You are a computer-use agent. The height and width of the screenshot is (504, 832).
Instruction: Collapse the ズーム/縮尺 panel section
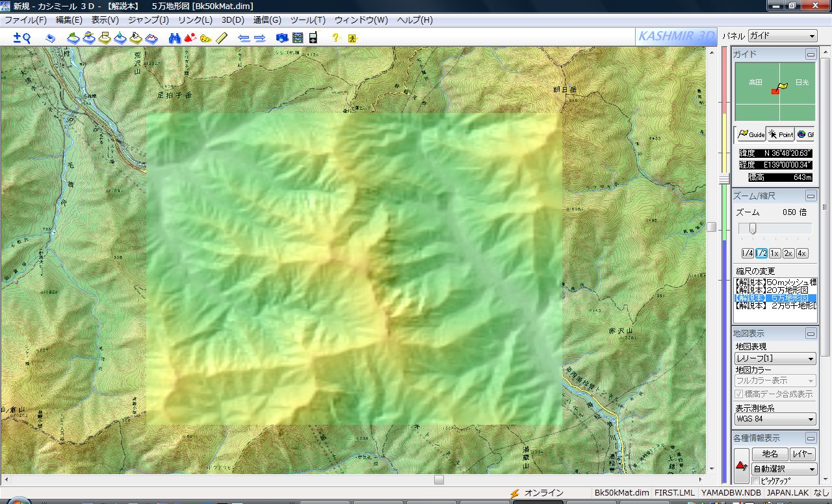pyautogui.click(x=811, y=195)
